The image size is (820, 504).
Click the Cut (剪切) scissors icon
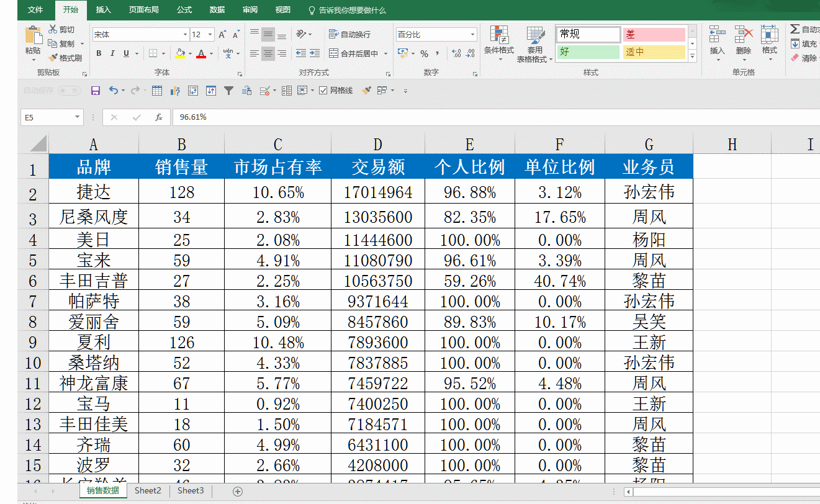[x=53, y=30]
